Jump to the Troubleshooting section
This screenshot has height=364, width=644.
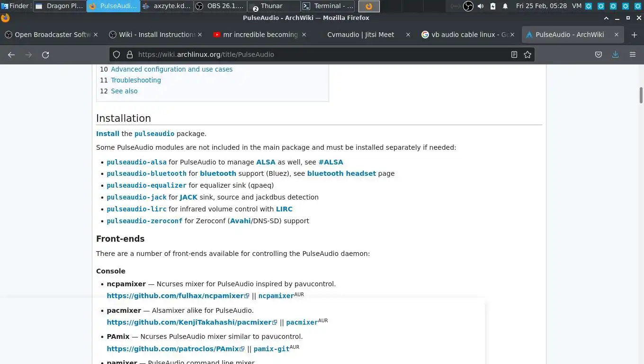[136, 80]
